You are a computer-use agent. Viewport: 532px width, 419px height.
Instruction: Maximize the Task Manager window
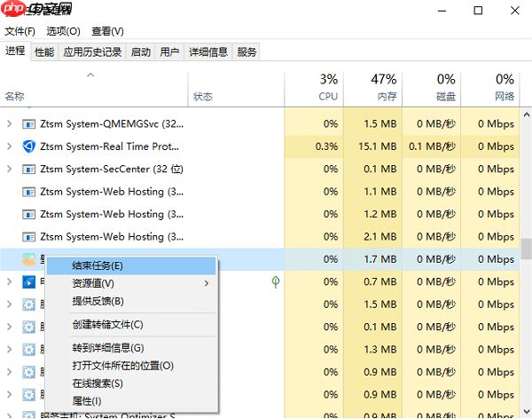coord(478,11)
